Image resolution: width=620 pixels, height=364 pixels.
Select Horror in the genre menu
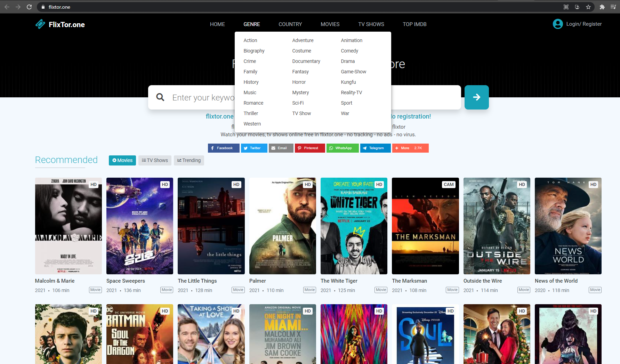click(299, 82)
